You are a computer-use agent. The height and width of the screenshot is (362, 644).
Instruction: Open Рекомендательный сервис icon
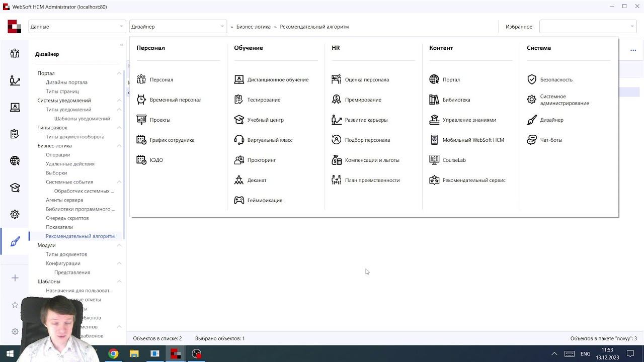click(434, 180)
